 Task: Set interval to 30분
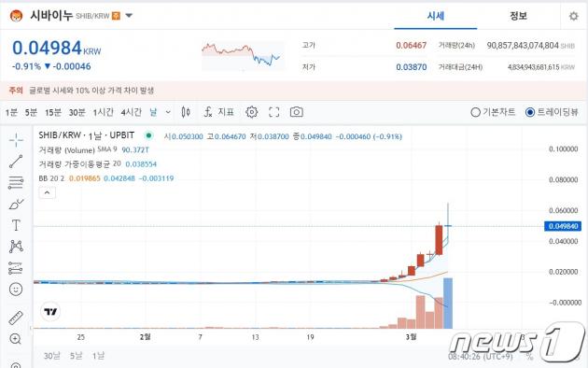click(77, 112)
